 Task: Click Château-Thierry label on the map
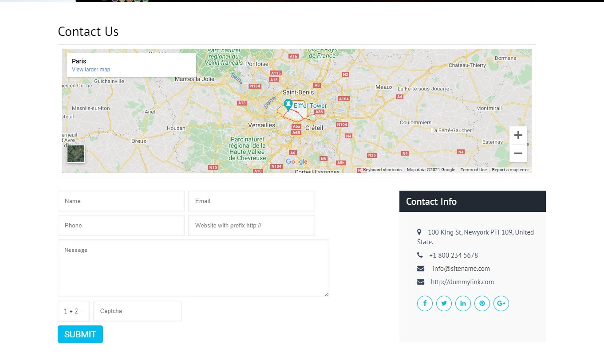coord(467,65)
